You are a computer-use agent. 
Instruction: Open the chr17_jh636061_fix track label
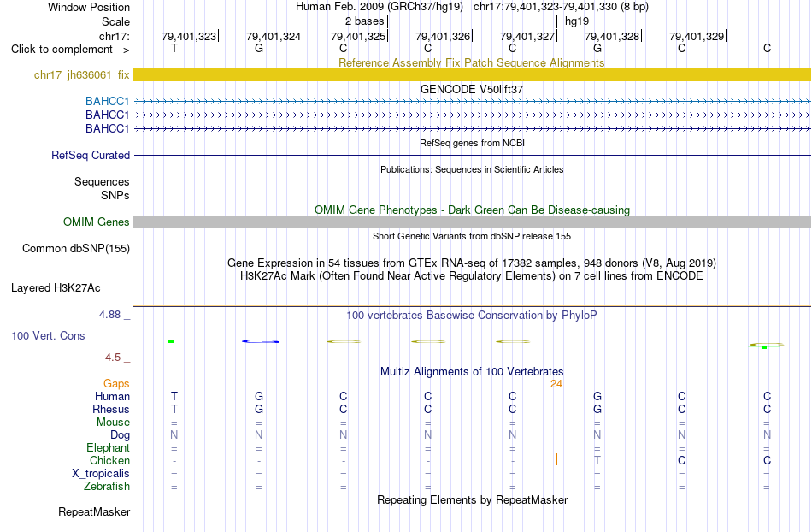82,74
